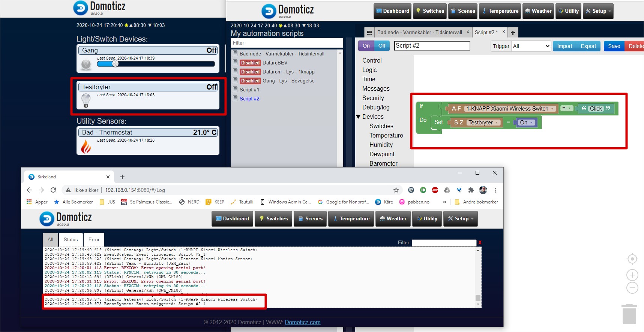The image size is (644, 332).
Task: Select Script #1 in the scripts list
Action: point(249,90)
